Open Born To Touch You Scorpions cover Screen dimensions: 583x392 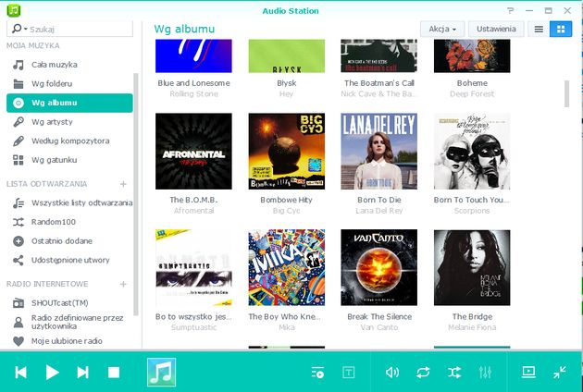tap(472, 152)
